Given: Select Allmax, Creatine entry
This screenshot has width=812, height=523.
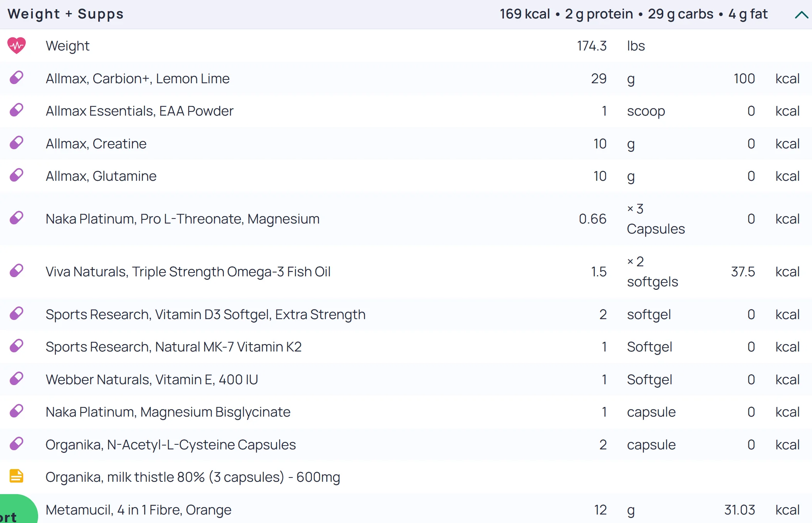Looking at the screenshot, I should pos(96,144).
